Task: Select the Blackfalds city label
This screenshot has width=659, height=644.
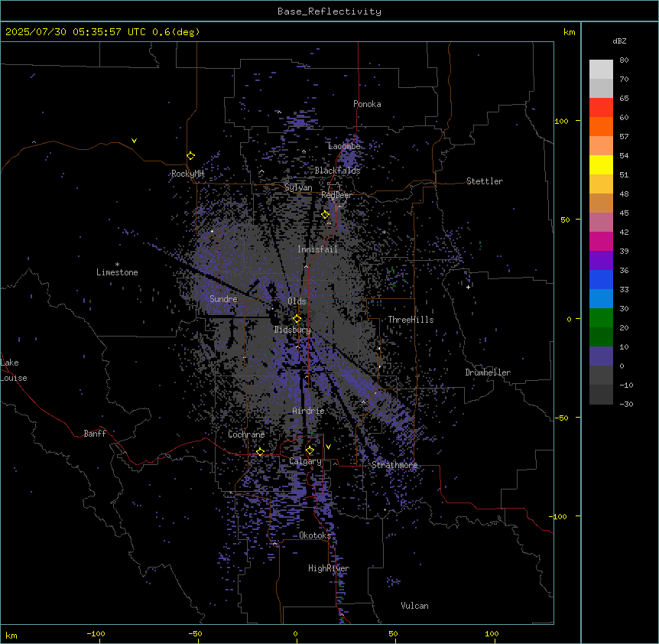Action: [x=337, y=171]
